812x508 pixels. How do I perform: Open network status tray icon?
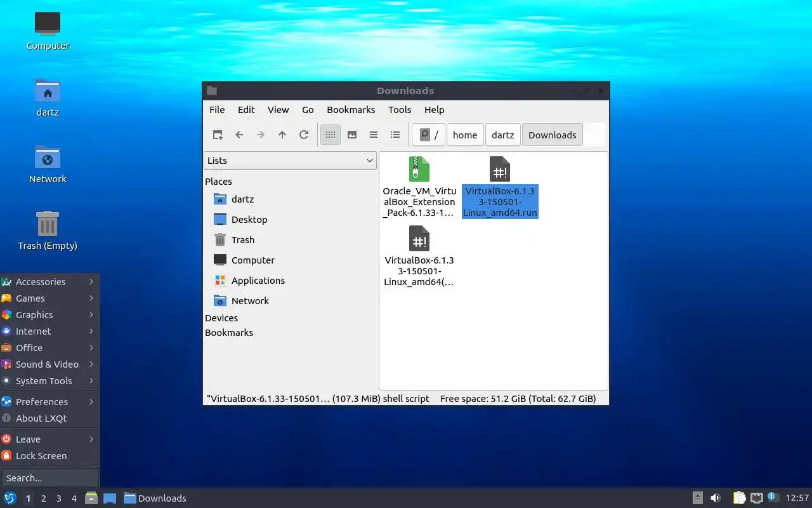pyautogui.click(x=756, y=498)
